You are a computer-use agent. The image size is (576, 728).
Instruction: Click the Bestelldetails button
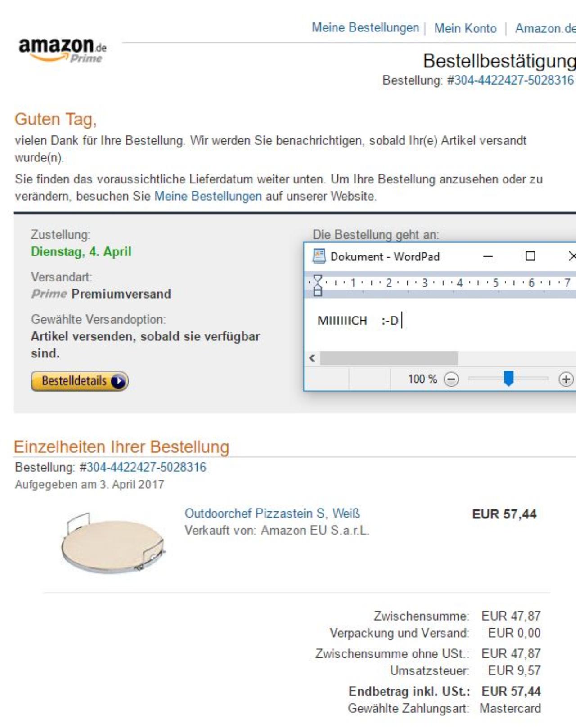coord(80,381)
